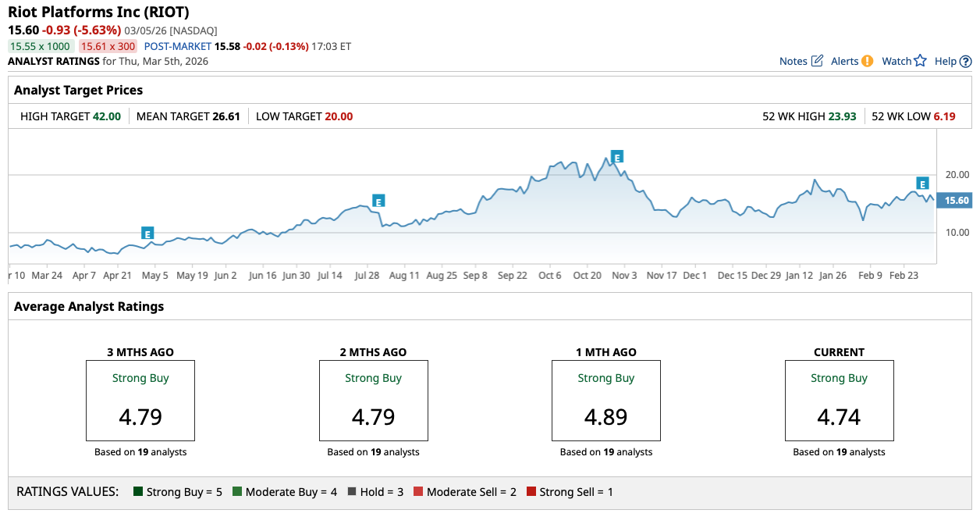Viewport: 980px width, 517px height.
Task: Click the earnings marker near Jul 28
Action: tap(378, 201)
